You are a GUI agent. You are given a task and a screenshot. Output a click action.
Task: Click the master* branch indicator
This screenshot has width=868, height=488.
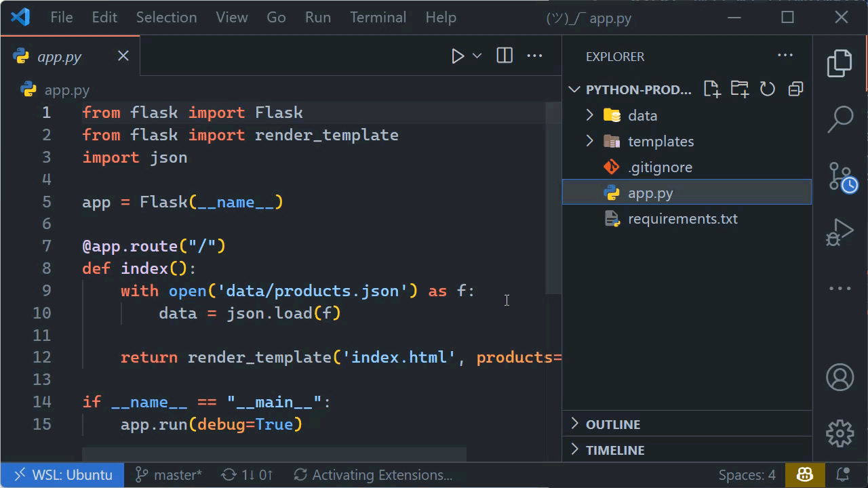167,474
